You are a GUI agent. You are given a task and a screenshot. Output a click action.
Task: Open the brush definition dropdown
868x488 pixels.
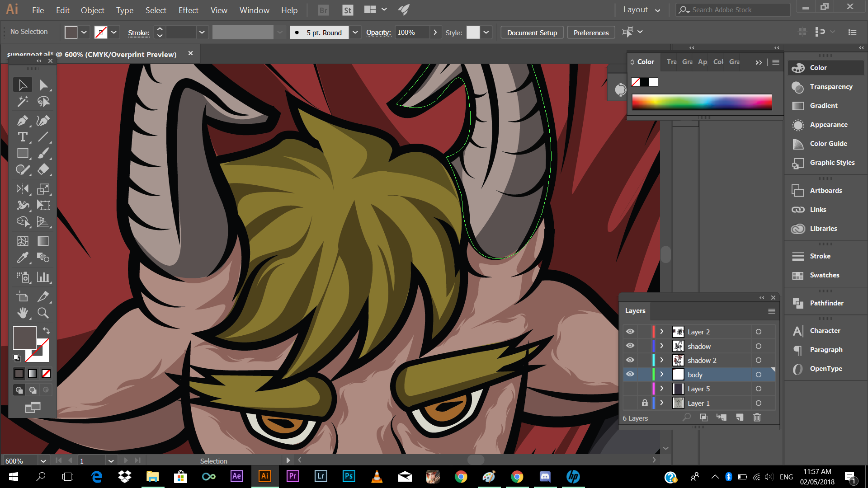(355, 32)
